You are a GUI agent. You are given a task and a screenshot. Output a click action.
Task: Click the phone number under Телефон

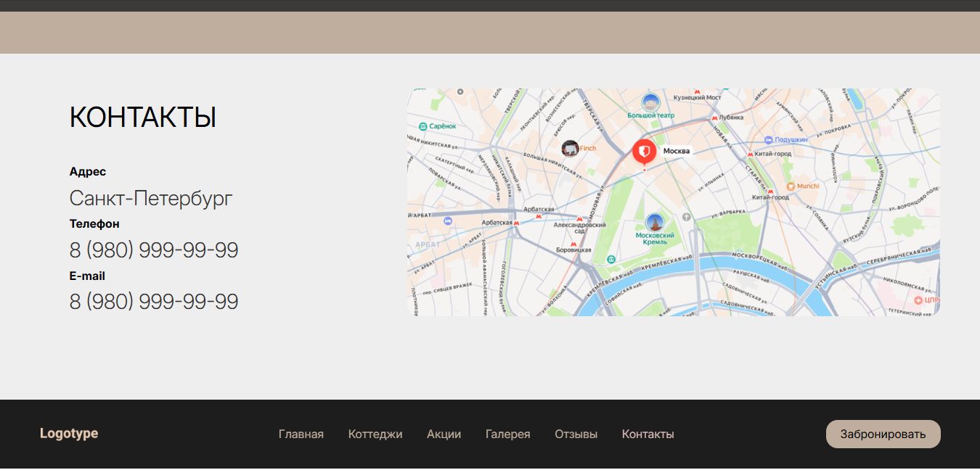(x=154, y=250)
